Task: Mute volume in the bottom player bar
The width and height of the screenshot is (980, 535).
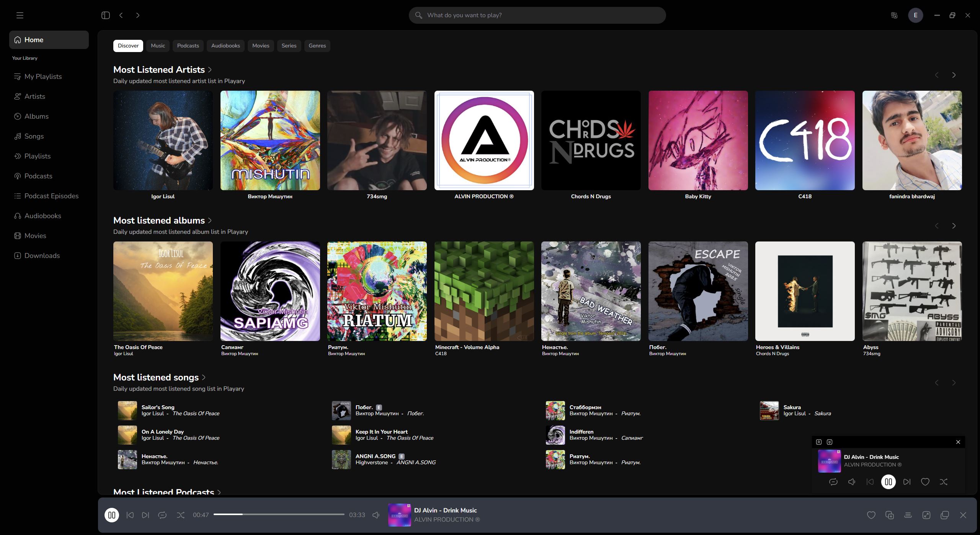Action: (x=376, y=515)
